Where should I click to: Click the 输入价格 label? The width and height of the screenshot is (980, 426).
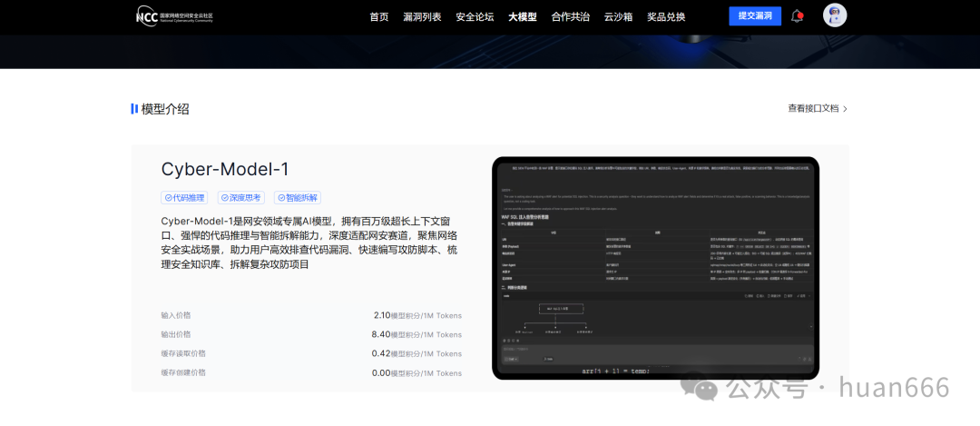click(176, 315)
